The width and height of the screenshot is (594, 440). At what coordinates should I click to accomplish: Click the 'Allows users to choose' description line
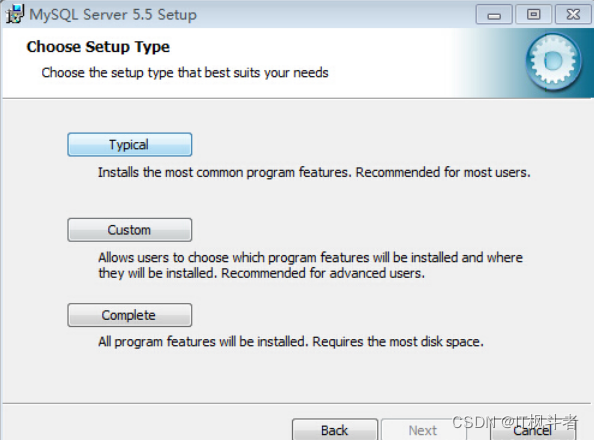click(311, 258)
